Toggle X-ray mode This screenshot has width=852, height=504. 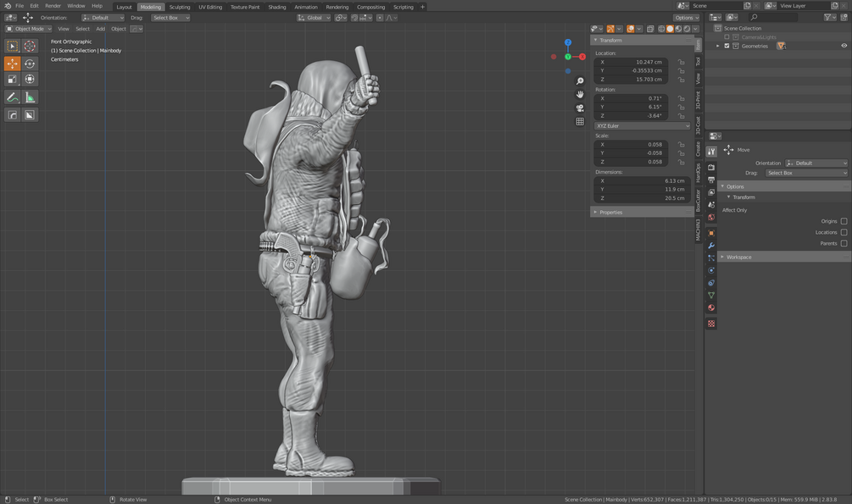(x=650, y=29)
